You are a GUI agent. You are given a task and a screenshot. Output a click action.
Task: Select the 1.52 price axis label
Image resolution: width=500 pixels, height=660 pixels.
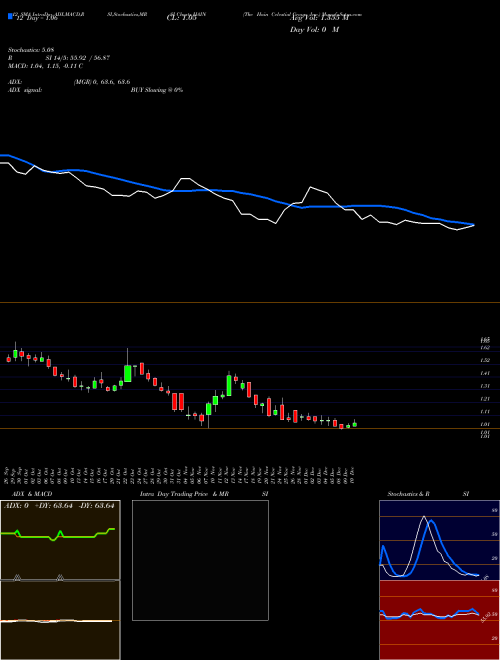click(485, 360)
